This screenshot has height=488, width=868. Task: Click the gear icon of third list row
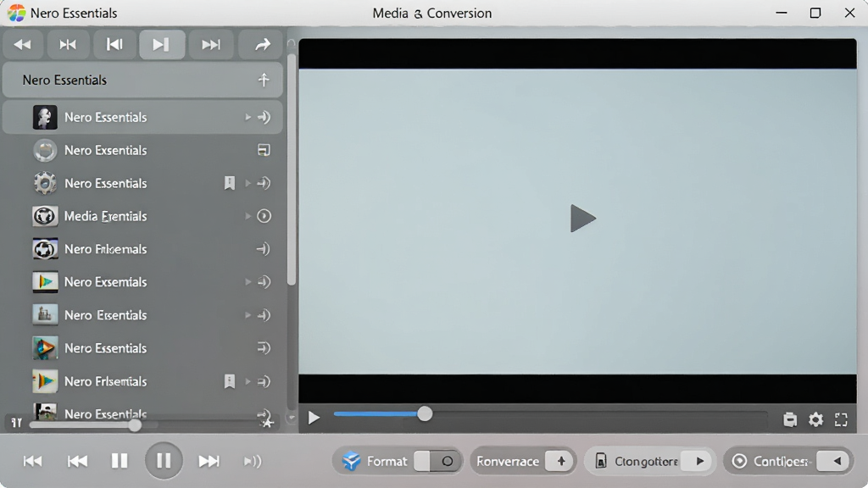click(x=45, y=183)
